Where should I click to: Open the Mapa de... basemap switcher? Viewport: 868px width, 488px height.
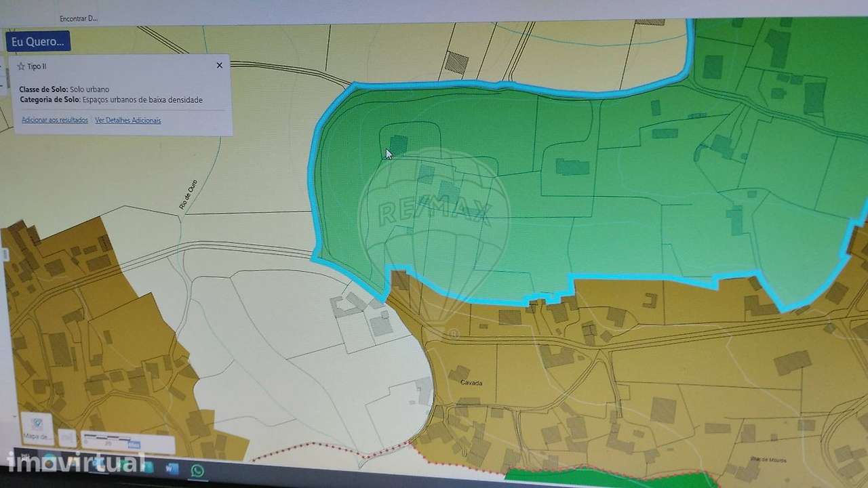(37, 428)
